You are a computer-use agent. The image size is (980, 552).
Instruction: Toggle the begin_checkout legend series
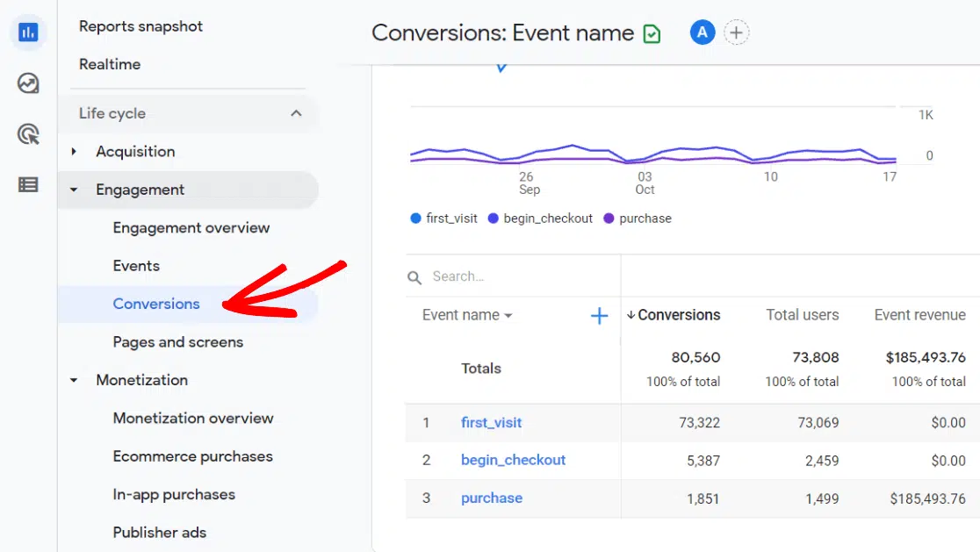point(540,219)
